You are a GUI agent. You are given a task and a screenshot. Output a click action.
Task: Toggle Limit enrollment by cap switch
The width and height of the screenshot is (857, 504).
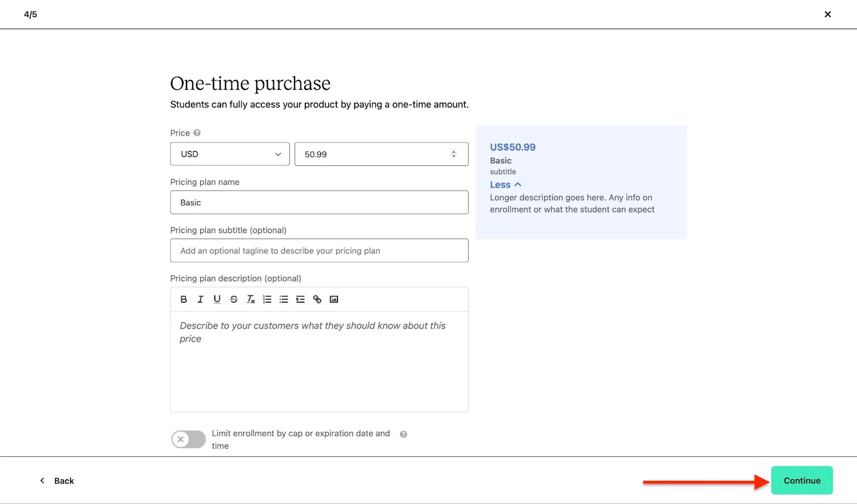pos(189,439)
